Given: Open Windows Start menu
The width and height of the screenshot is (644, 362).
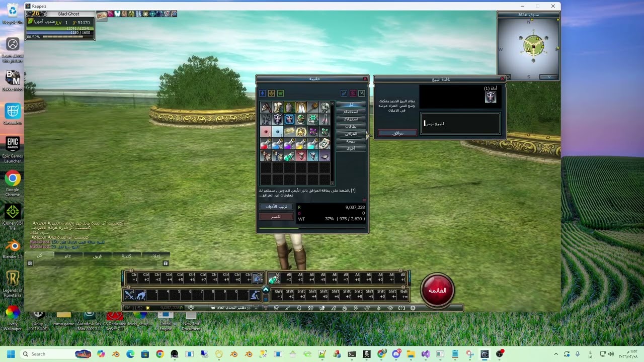Looking at the screenshot, I should pyautogui.click(x=11, y=354).
